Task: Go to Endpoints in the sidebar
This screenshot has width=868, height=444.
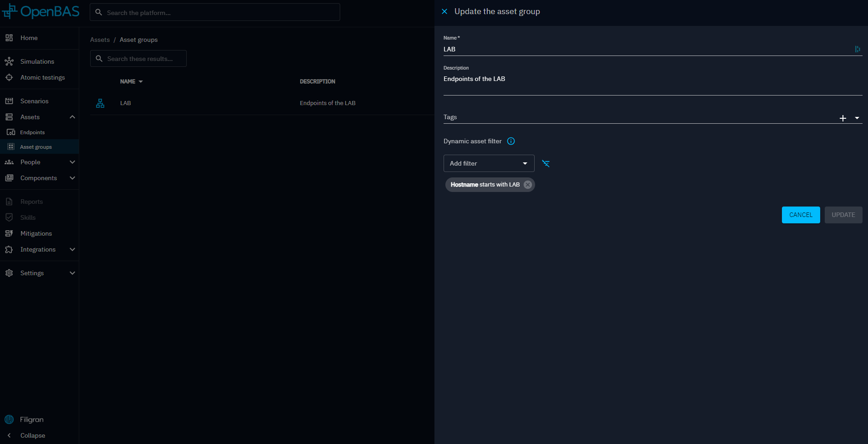Action: tap(32, 132)
